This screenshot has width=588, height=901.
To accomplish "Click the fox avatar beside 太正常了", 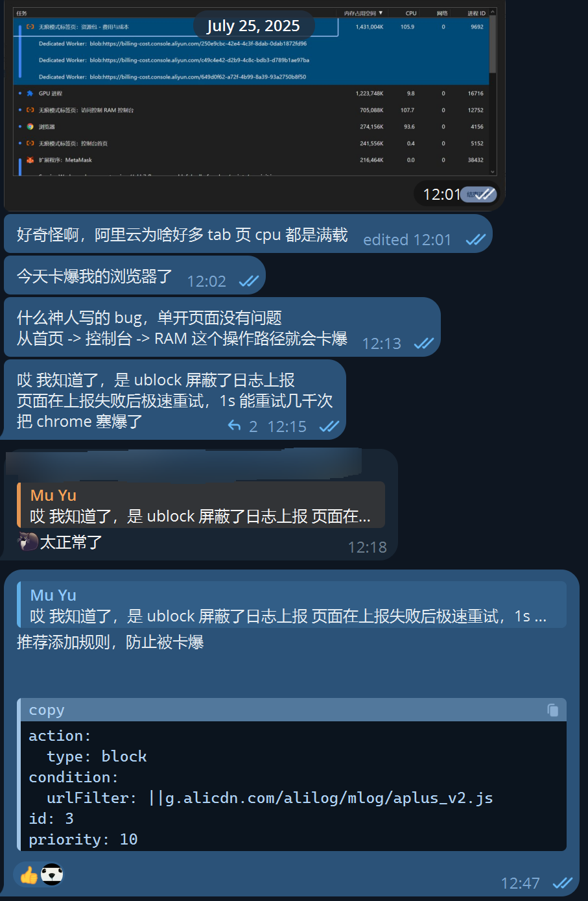I will pyautogui.click(x=28, y=542).
